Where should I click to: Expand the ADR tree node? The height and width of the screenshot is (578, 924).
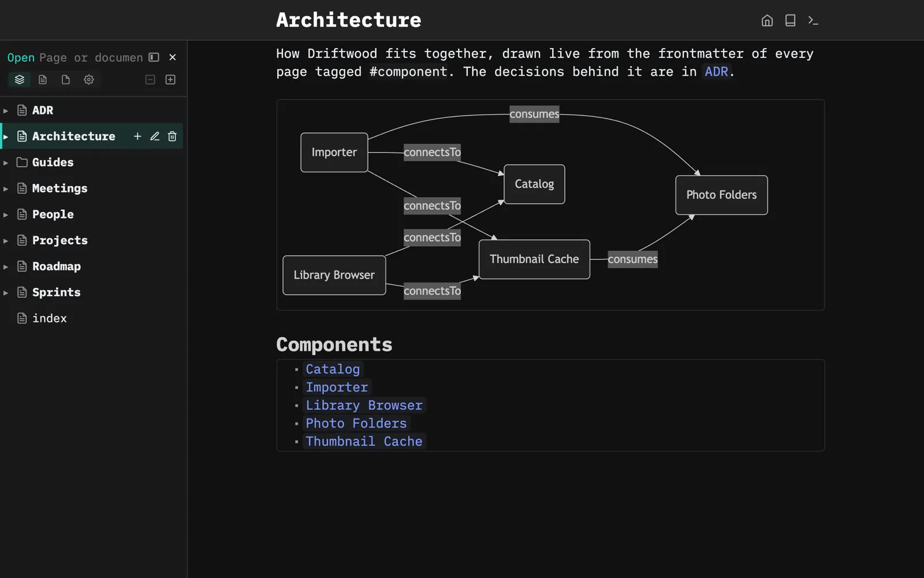click(x=6, y=110)
